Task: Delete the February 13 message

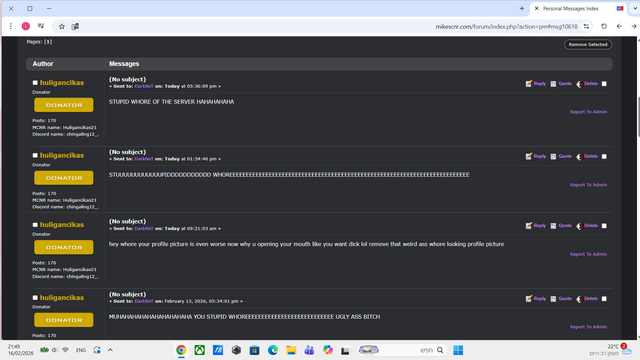Action: (587, 299)
